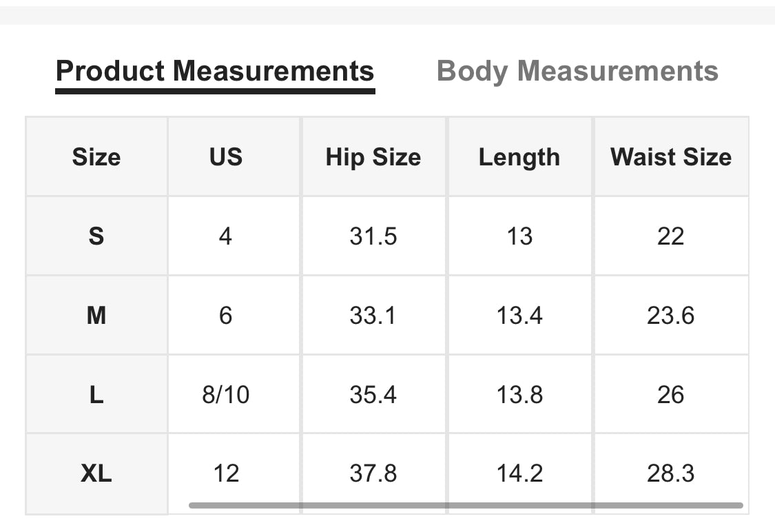775x532 pixels.
Task: Click the 37.8 hip size cell
Action: coord(373,473)
